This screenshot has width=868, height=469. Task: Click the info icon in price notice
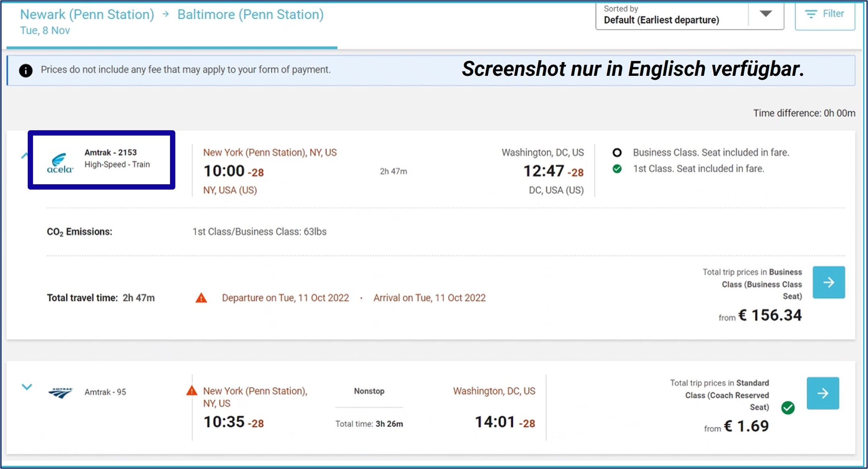click(x=26, y=71)
